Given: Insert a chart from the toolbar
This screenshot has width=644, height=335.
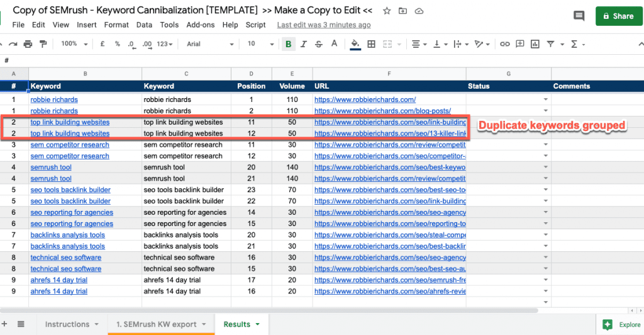Looking at the screenshot, I should coord(535,44).
